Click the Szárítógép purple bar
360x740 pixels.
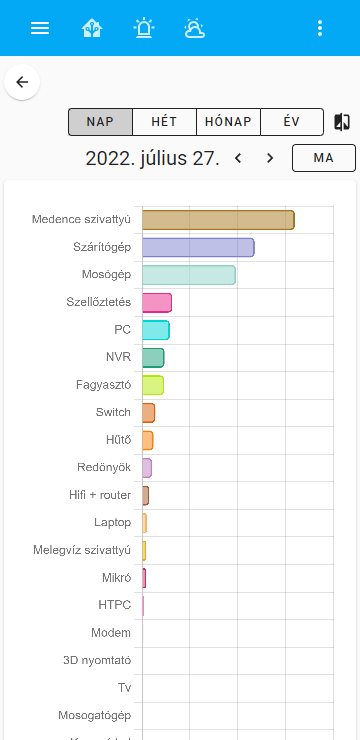click(x=198, y=247)
